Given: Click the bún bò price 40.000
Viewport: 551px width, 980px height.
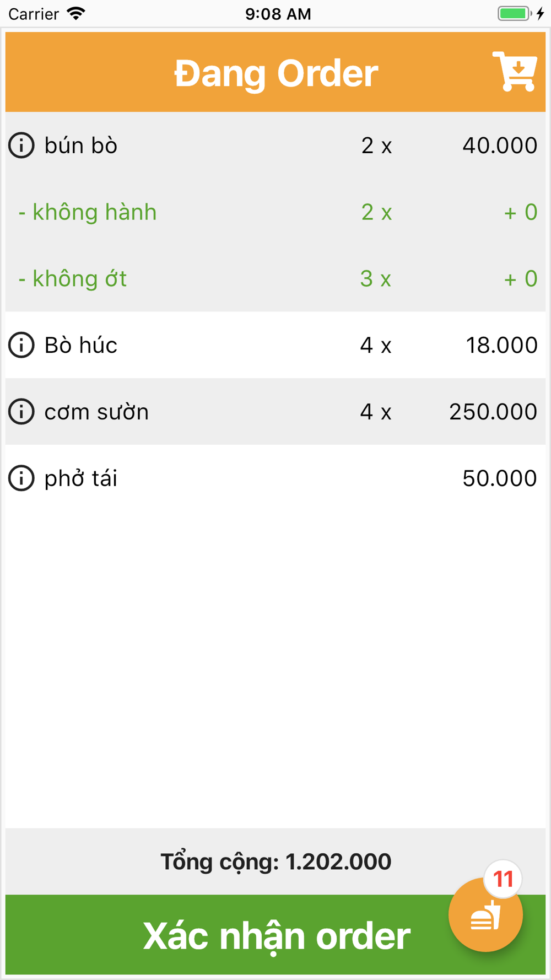Looking at the screenshot, I should (499, 146).
